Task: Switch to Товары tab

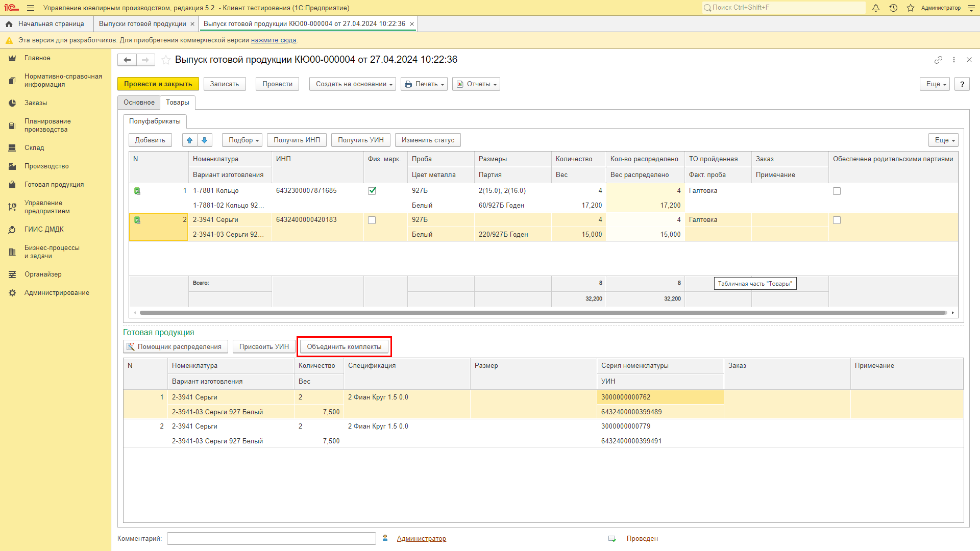Action: (x=178, y=103)
